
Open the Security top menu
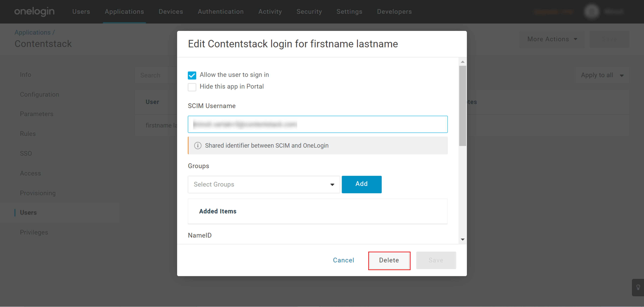(309, 12)
